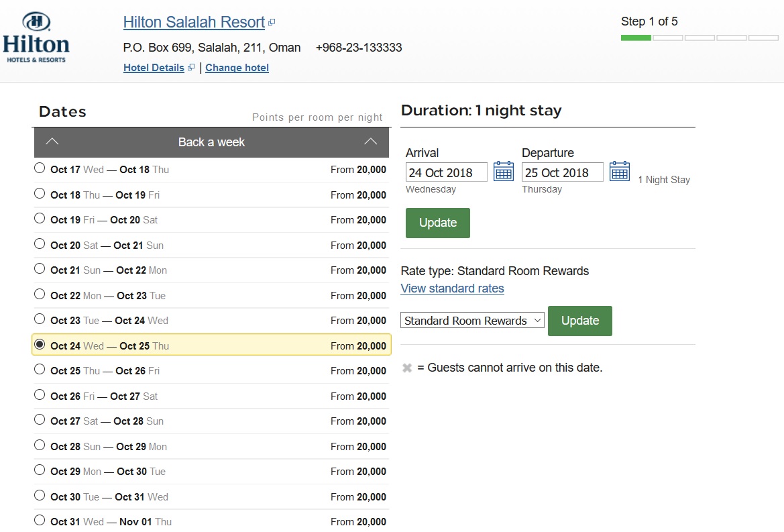Click the right up-chevron in Back a week bar
The width and height of the screenshot is (784, 532).
(370, 142)
